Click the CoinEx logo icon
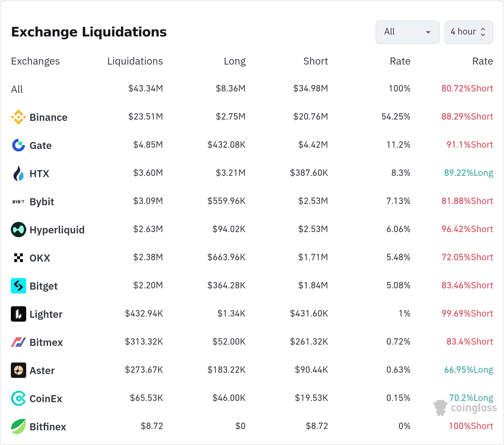The height and width of the screenshot is (445, 504). [19, 398]
